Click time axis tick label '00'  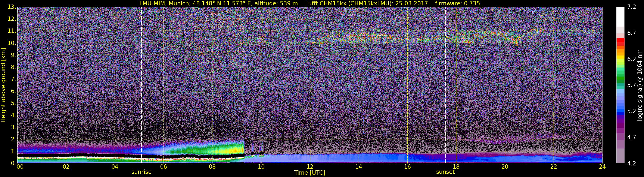tap(20, 167)
